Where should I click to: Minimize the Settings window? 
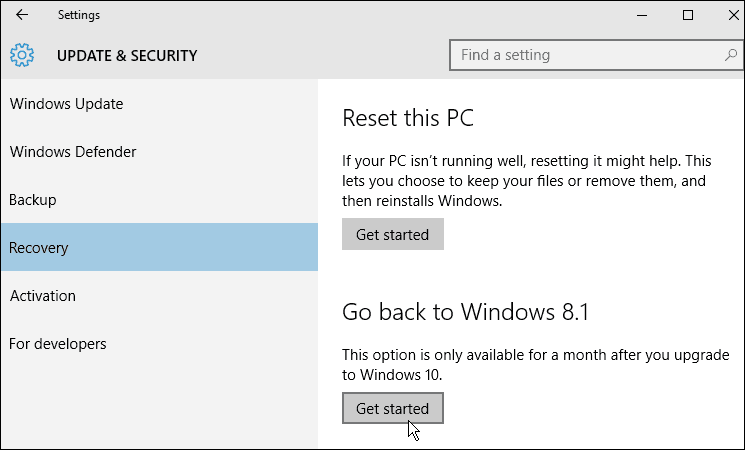(642, 15)
